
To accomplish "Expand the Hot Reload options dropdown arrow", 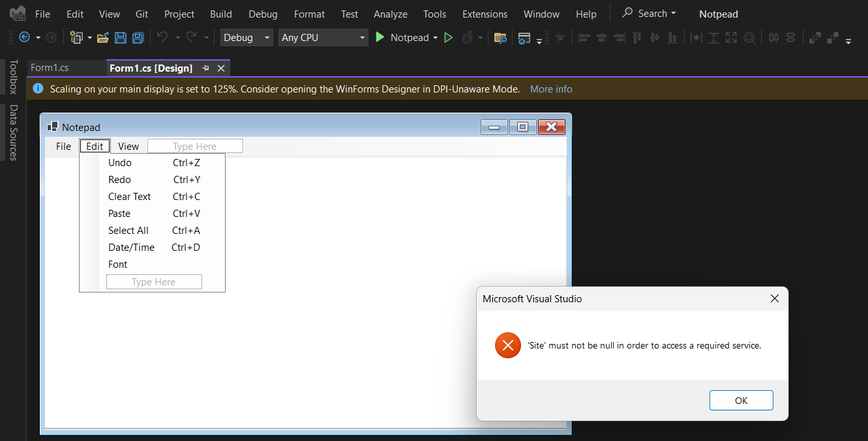I will pyautogui.click(x=481, y=38).
